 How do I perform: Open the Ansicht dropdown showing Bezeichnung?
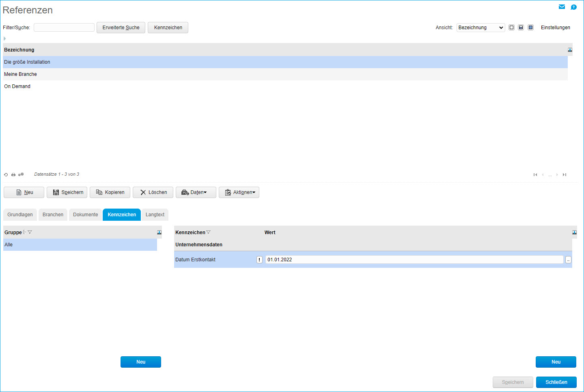(x=481, y=28)
